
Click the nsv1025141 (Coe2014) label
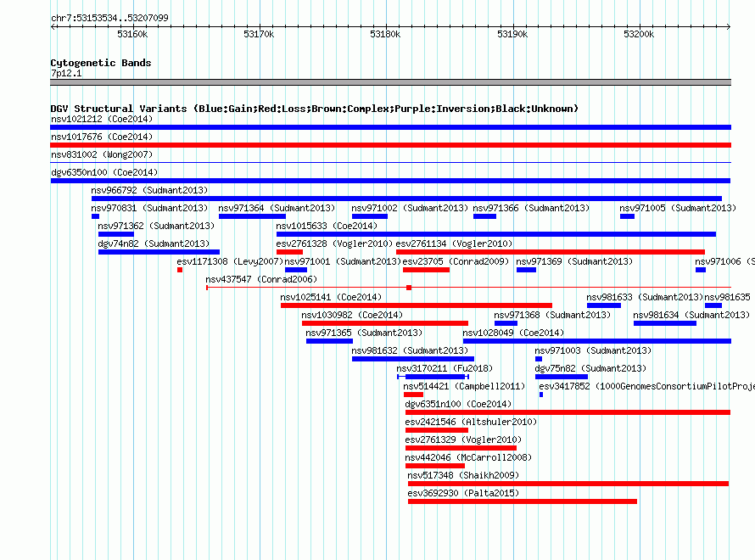point(331,297)
